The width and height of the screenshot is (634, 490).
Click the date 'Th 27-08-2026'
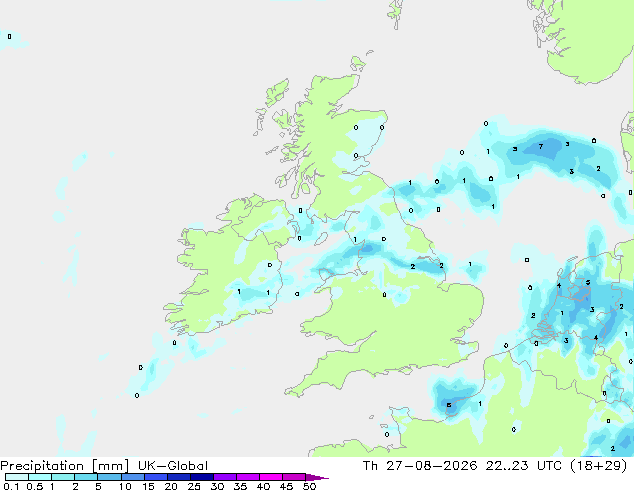click(420, 466)
